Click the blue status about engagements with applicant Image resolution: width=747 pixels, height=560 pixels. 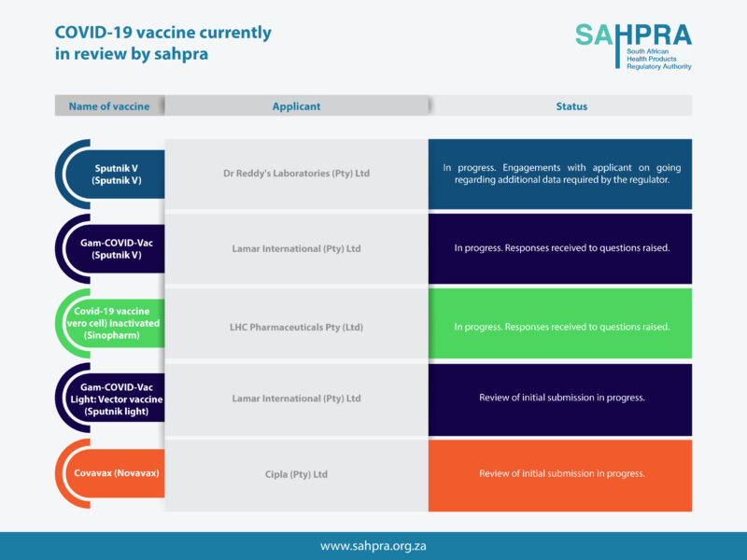[x=560, y=174]
